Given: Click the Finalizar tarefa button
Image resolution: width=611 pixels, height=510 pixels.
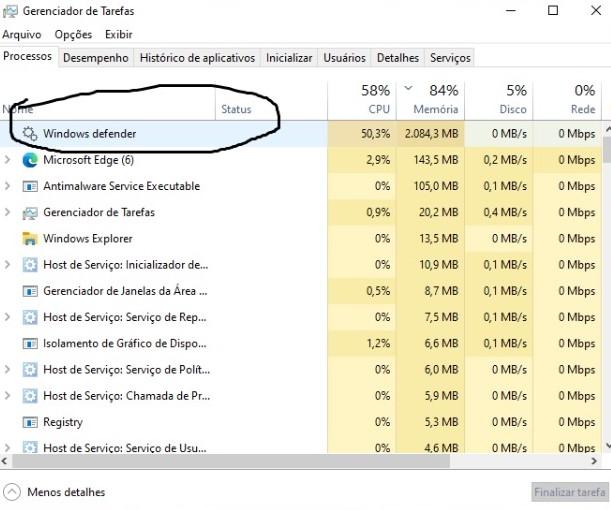Looking at the screenshot, I should [570, 492].
